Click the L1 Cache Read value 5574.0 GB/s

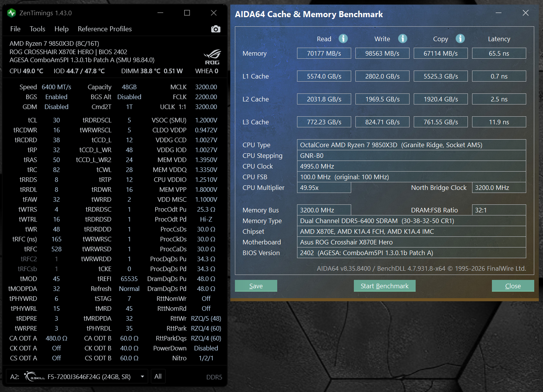point(324,76)
